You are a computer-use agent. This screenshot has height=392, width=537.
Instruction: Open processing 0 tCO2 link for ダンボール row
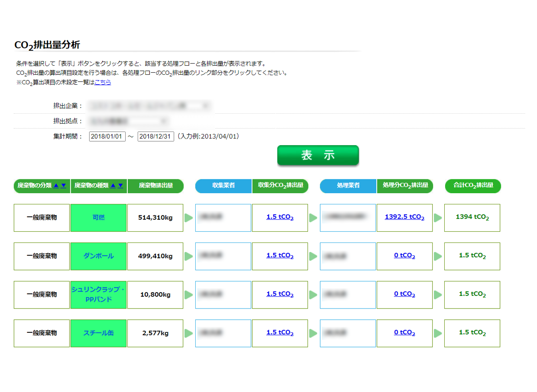404,256
